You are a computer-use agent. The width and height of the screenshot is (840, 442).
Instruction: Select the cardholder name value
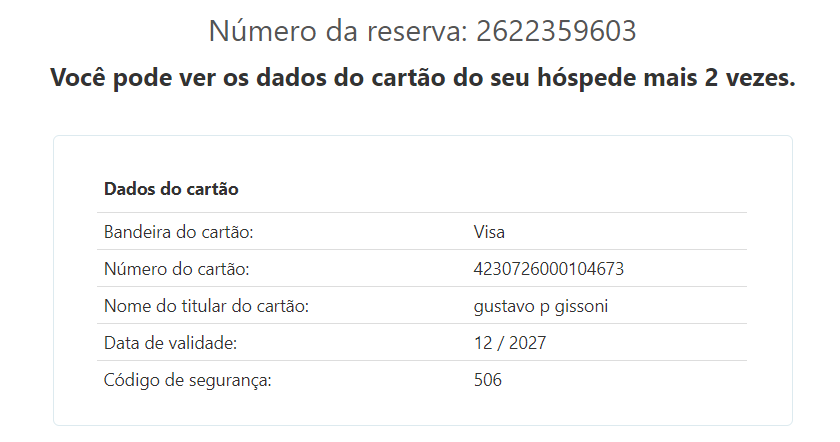tap(540, 306)
